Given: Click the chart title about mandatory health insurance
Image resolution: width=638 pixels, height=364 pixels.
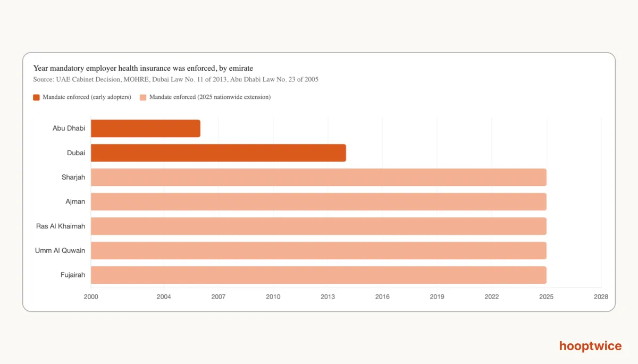Looking at the screenshot, I should (x=143, y=69).
